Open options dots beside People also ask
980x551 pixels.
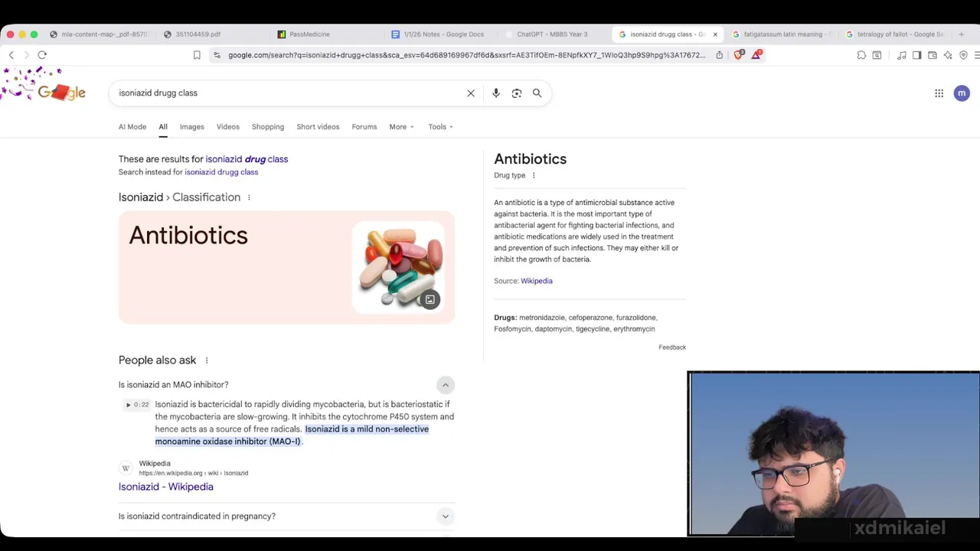tap(206, 360)
